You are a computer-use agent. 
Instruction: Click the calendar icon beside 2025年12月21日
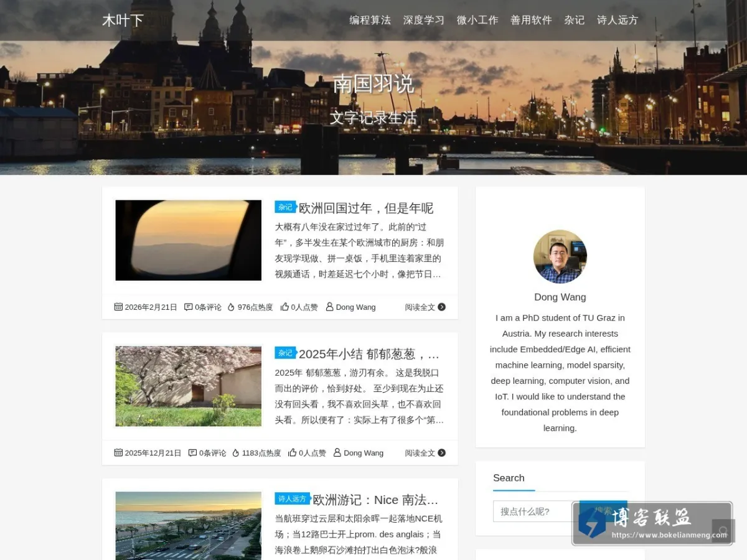pos(118,453)
